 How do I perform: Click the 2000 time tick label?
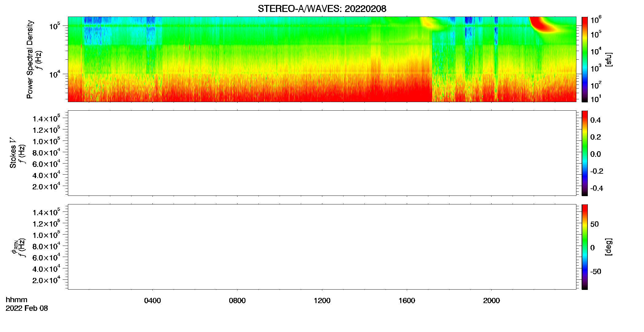pyautogui.click(x=492, y=301)
